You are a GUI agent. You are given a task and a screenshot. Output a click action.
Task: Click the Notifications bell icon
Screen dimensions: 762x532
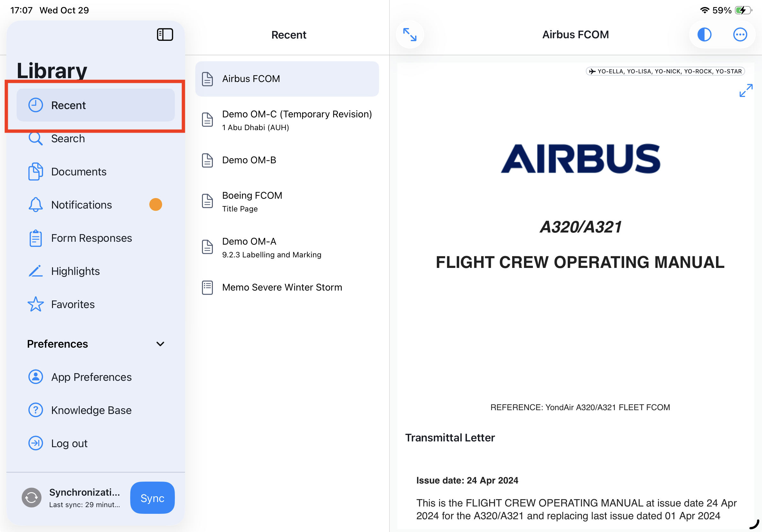[x=35, y=205]
